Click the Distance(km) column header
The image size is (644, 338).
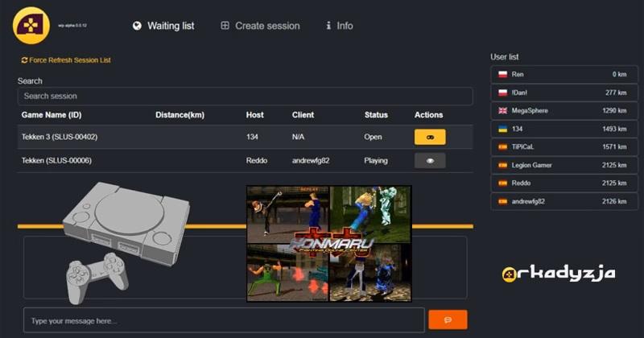pos(180,115)
